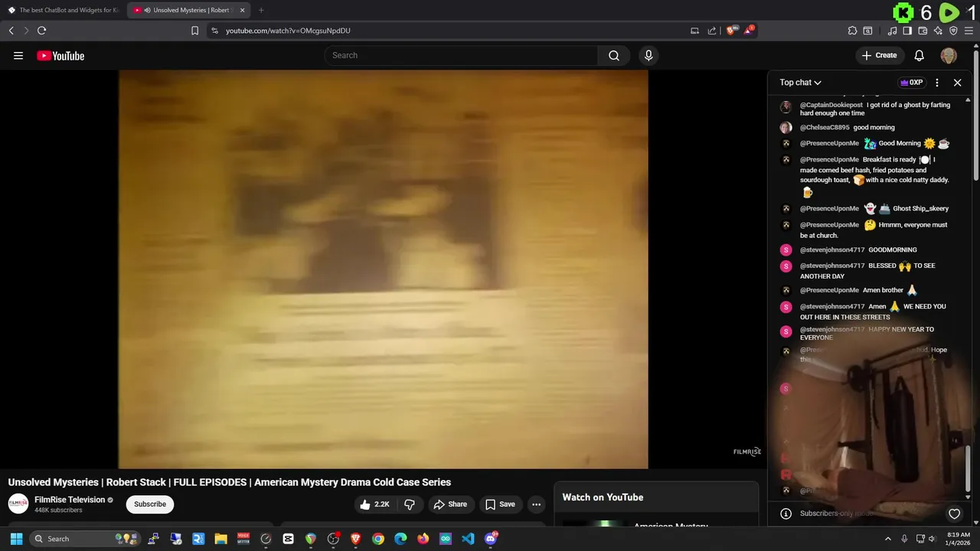Click the 'BLESSED TO SEE ANOTHER DAY' message

pyautogui.click(x=867, y=271)
